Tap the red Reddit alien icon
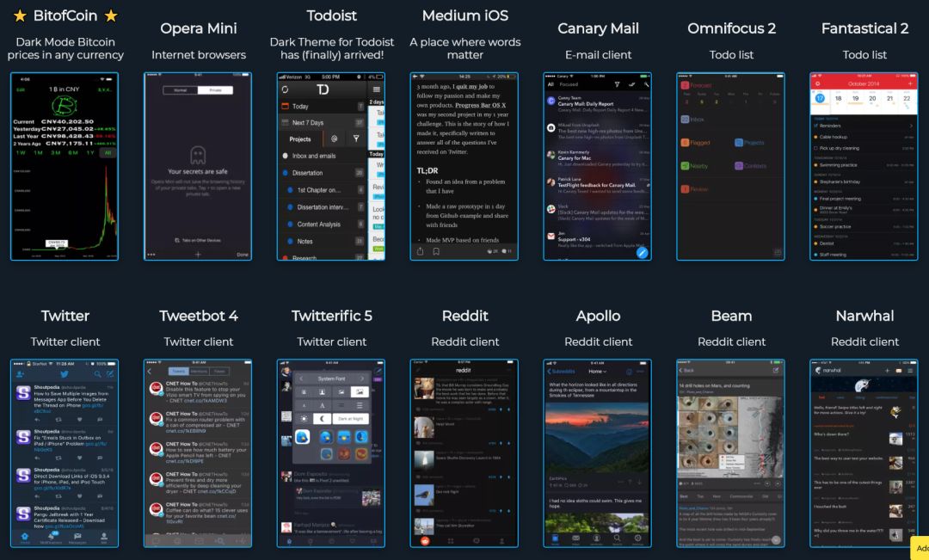The height and width of the screenshot is (560, 929). (x=425, y=540)
